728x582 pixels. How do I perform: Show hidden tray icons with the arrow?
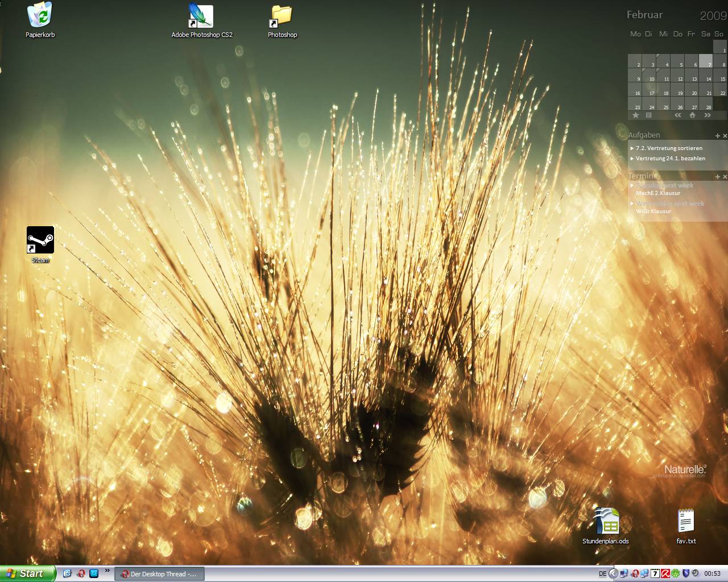click(x=613, y=573)
